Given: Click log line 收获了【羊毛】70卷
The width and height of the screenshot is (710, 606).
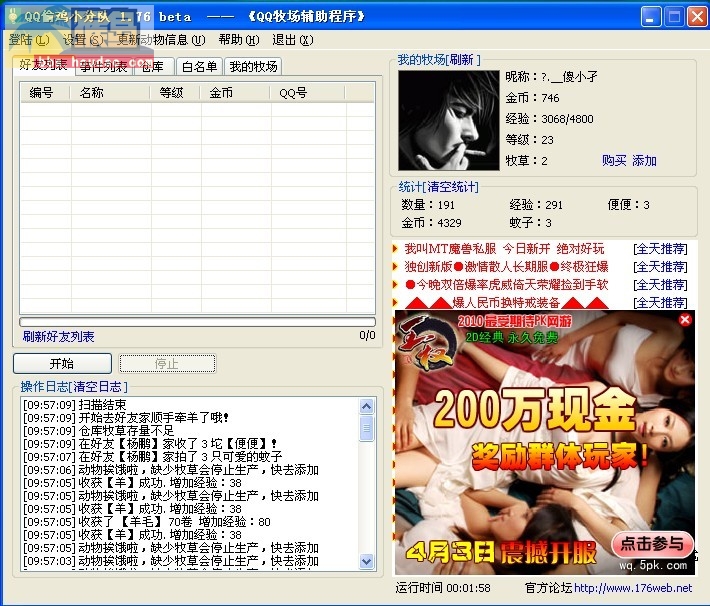Looking at the screenshot, I should point(147,522).
